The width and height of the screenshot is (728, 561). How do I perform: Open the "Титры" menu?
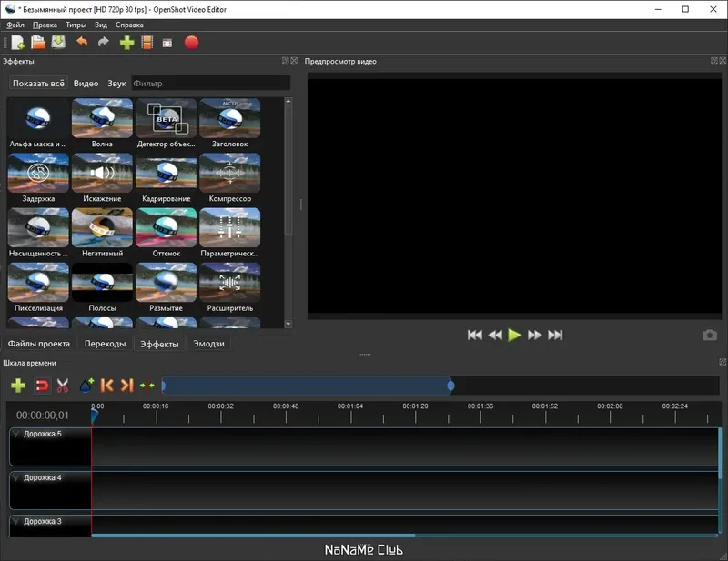click(76, 25)
